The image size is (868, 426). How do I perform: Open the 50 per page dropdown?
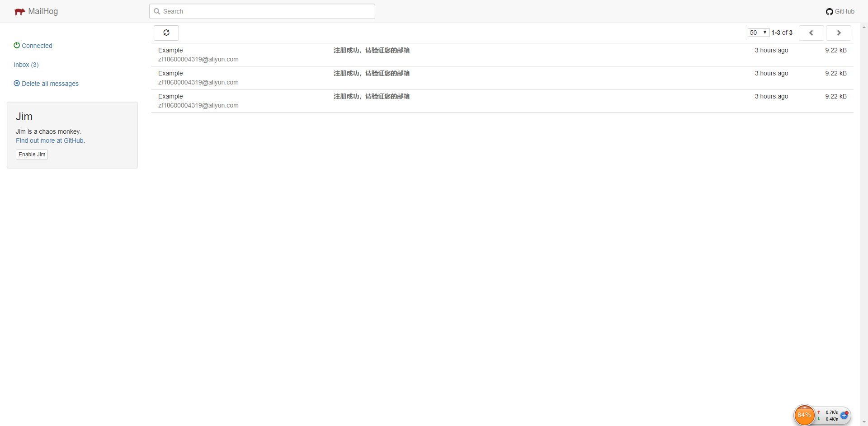pos(758,33)
